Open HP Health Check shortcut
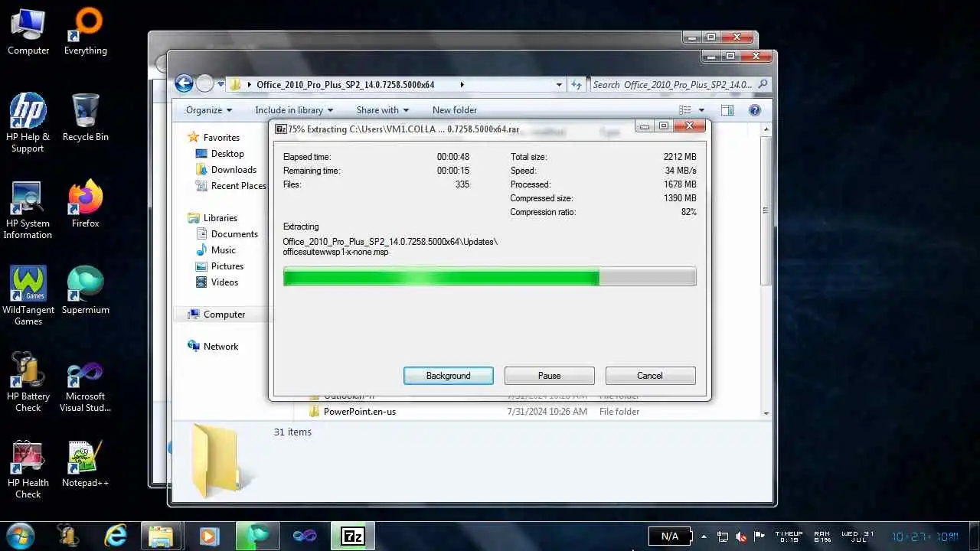This screenshot has height=551, width=980. (28, 468)
